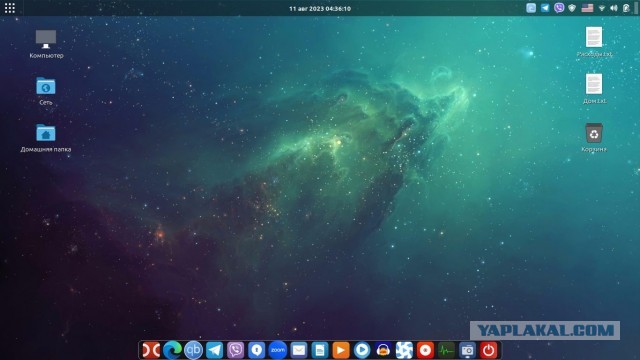
Task: Open the headphones audio player in the dock
Action: click(x=383, y=350)
